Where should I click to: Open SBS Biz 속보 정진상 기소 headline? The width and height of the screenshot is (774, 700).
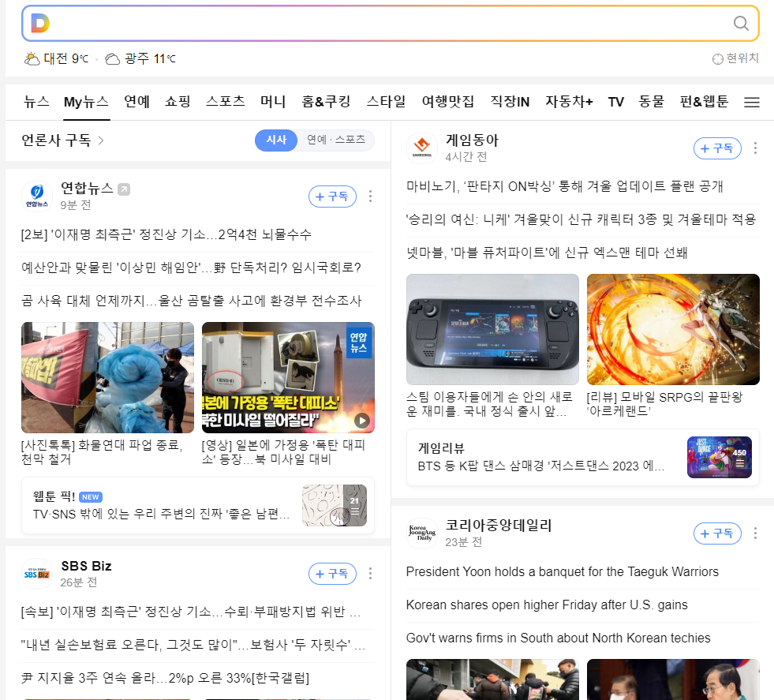191,612
